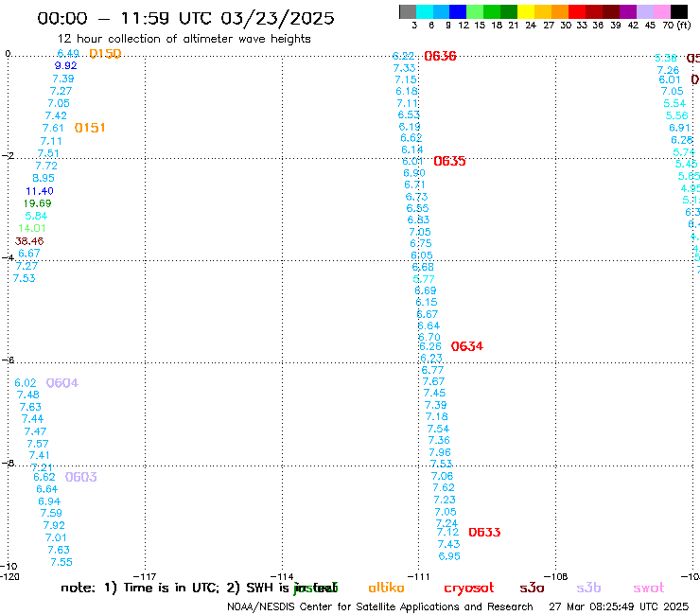Pick the purple swatch labeled 42
Image resolution: width=700 pixels, height=615 pixels.
(628, 11)
